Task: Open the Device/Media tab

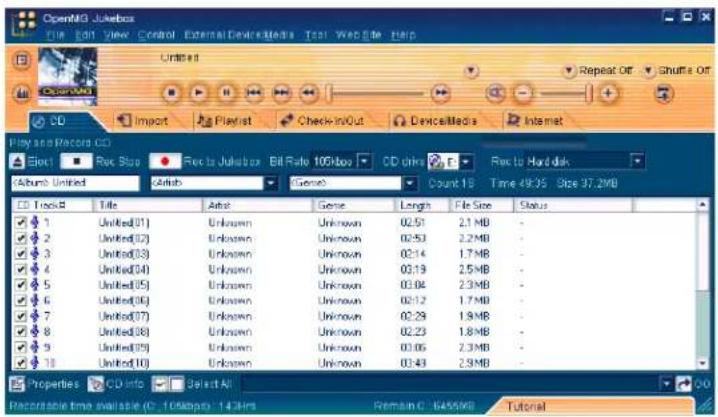Action: (x=435, y=121)
